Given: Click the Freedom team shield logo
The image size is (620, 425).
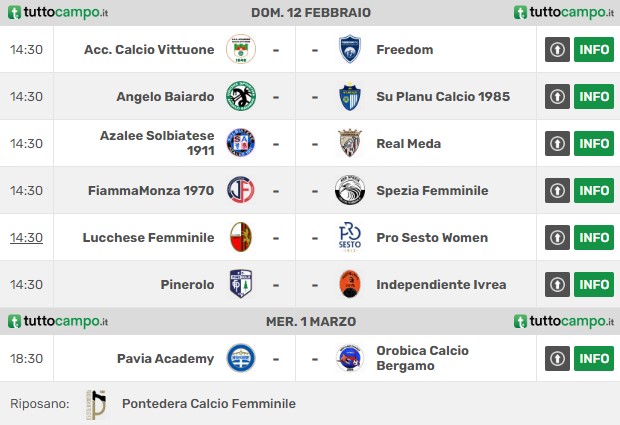Looking at the screenshot, I should pyautogui.click(x=350, y=49).
